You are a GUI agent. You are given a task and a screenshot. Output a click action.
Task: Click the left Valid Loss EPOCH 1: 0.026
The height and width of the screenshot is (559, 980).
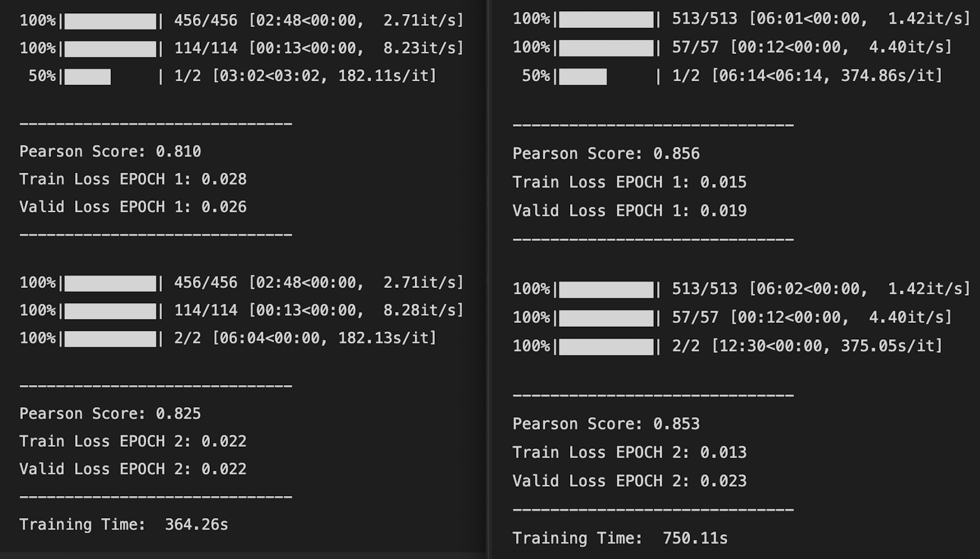coord(133,207)
